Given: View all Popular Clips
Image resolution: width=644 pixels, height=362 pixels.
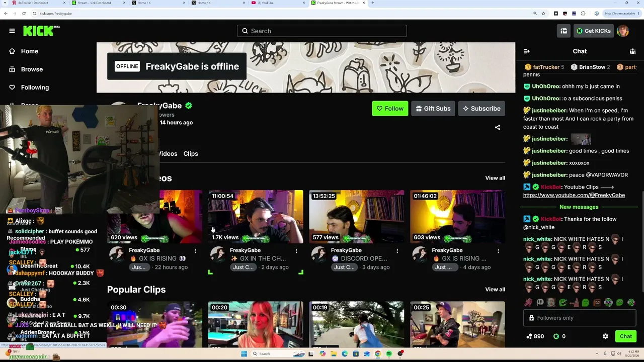Looking at the screenshot, I should (495, 290).
